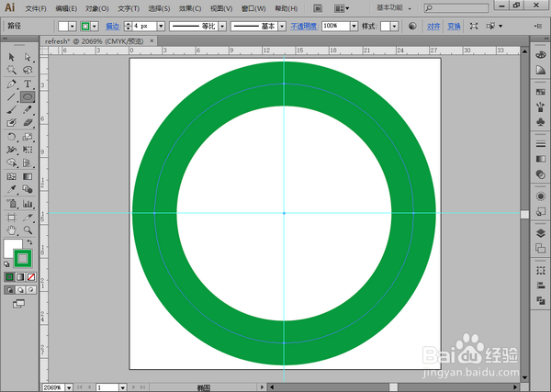The height and width of the screenshot is (392, 551).
Task: Swap fill and stroke colors
Action: coord(30,242)
